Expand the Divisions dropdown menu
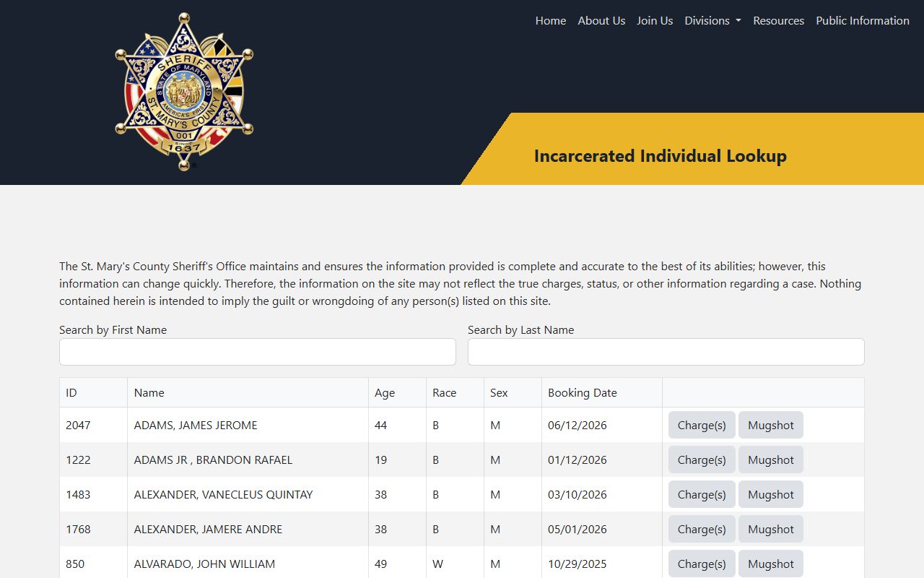 tap(712, 21)
